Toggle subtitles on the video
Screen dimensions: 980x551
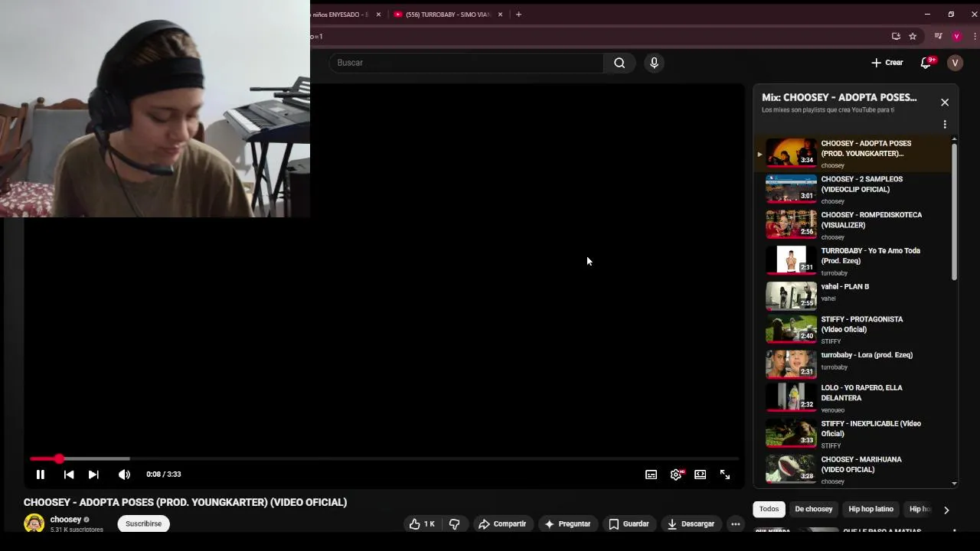[x=651, y=474]
